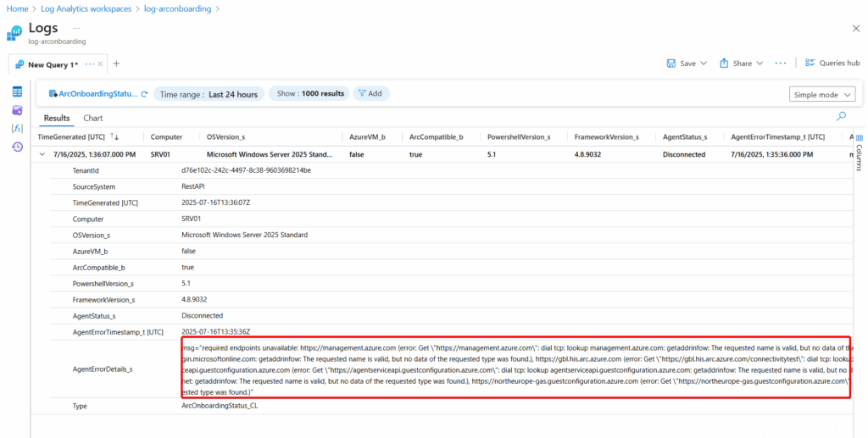
Task: Change the Simple mode dropdown
Action: (x=821, y=94)
